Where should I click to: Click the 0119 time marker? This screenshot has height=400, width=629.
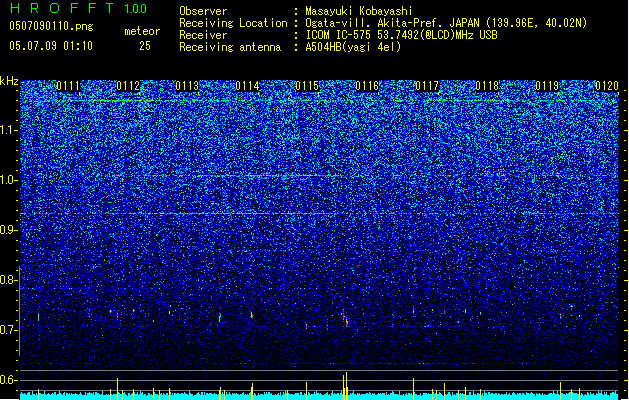(547, 86)
